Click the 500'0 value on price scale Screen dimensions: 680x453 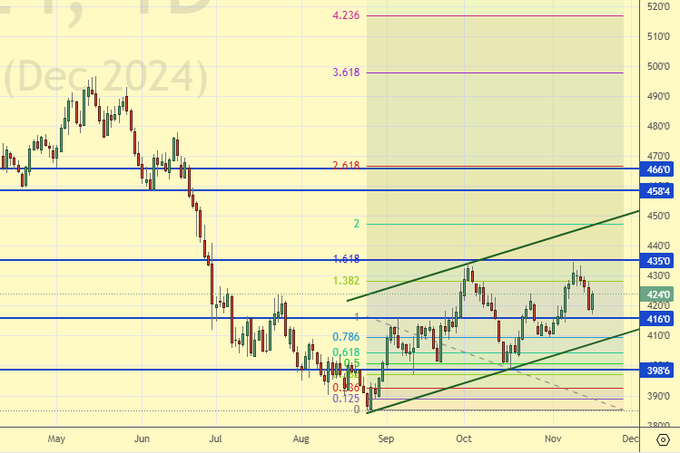[659, 67]
